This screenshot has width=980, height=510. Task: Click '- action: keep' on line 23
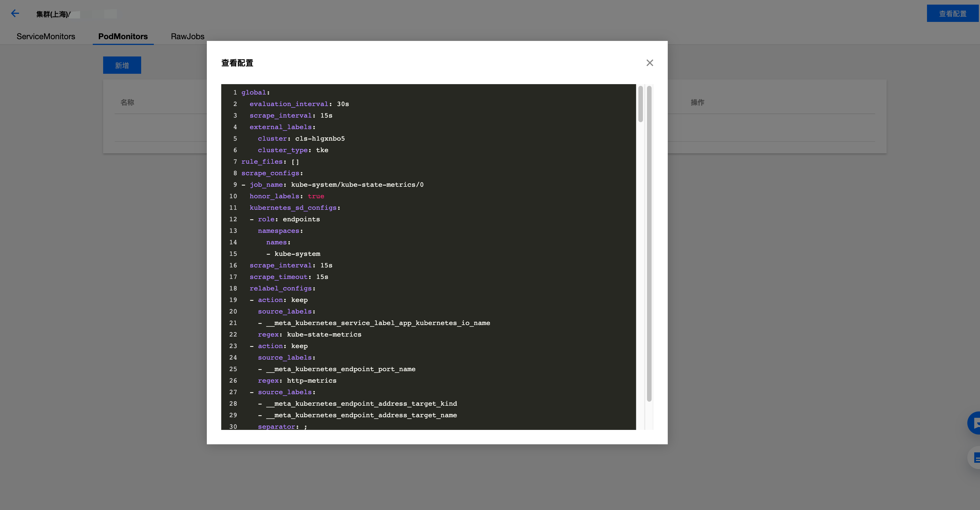click(279, 346)
